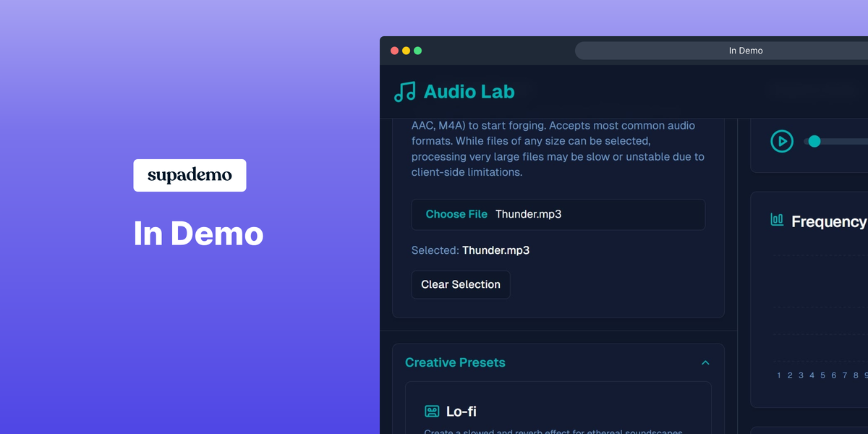Click the Thunder.mp3 filename in file chooser
This screenshot has width=868, height=434.
click(528, 214)
